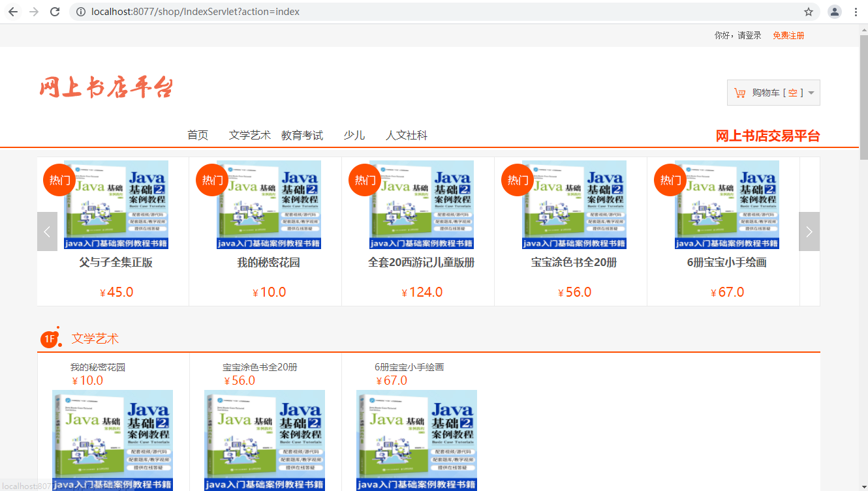Open hot book cover 宝宝涂色书全20册

coord(574,205)
